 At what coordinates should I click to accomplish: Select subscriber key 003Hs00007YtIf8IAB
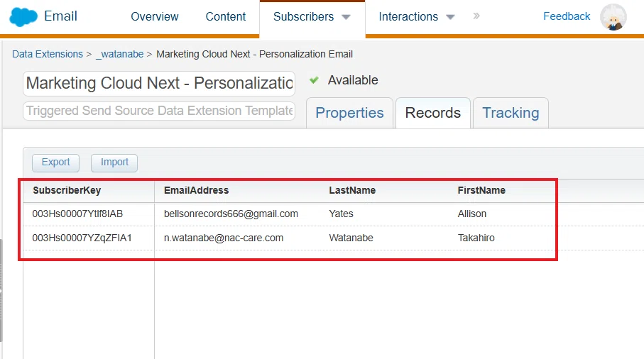tap(77, 214)
